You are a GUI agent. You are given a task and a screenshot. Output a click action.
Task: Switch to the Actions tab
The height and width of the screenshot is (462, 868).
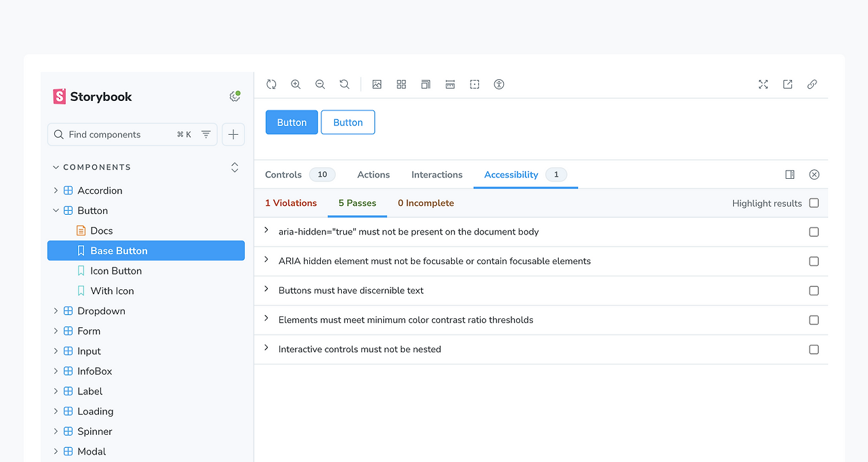tap(374, 174)
